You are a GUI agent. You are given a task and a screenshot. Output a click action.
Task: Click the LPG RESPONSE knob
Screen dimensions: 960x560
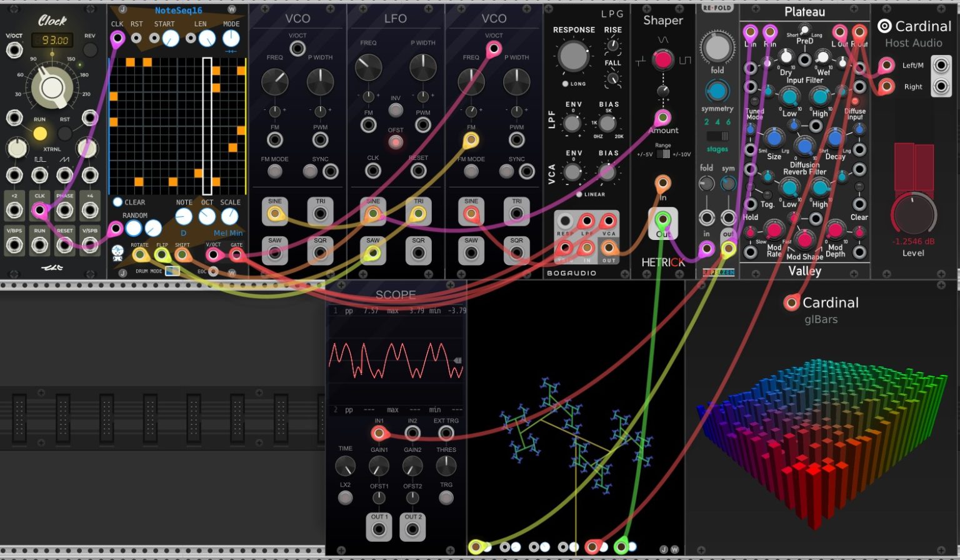pyautogui.click(x=573, y=56)
